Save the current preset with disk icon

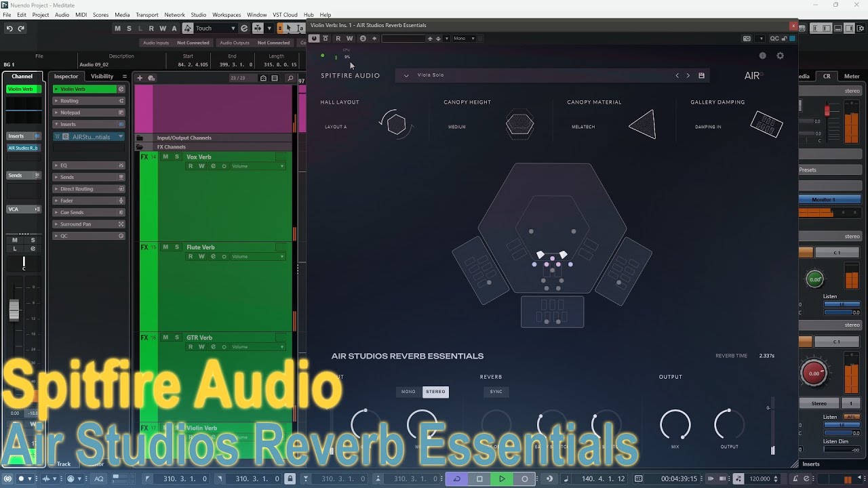[701, 75]
